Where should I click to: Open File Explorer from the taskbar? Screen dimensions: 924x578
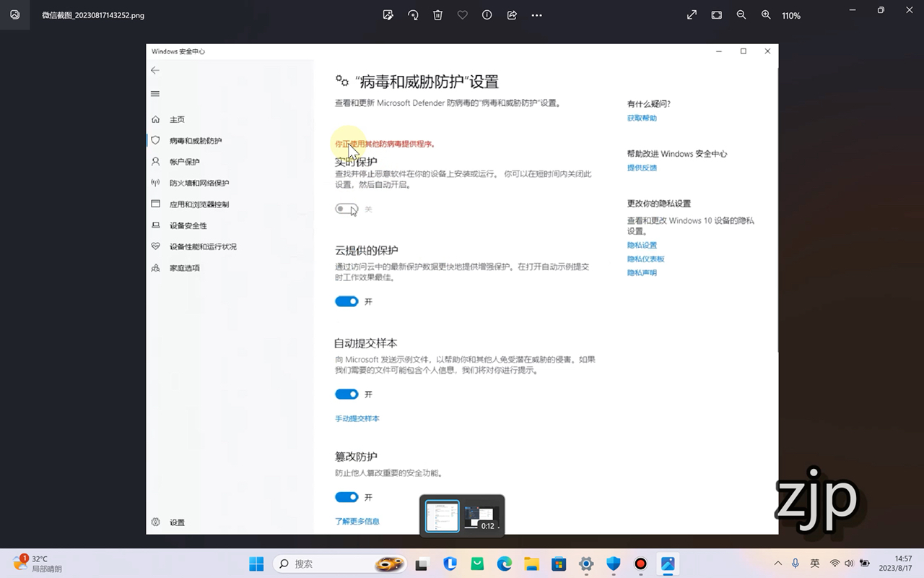coord(531,564)
